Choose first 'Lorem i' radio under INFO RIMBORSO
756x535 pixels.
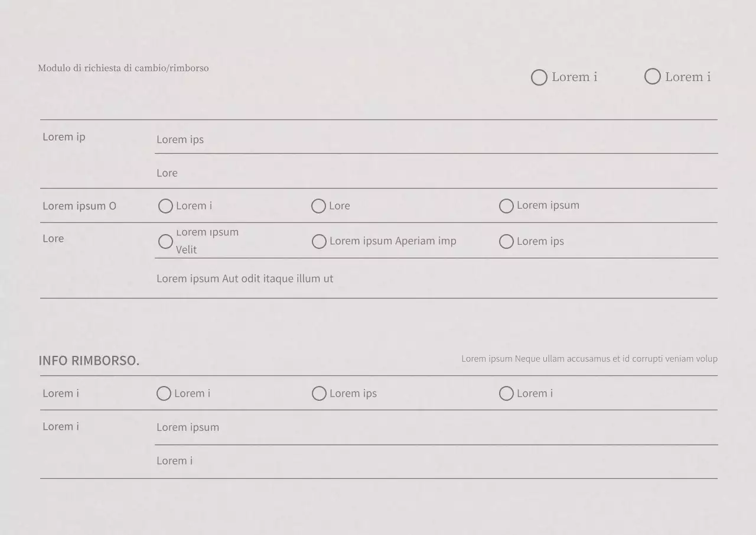(x=164, y=394)
